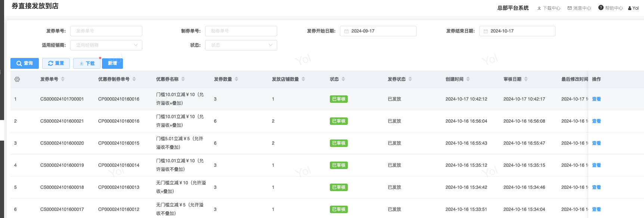Open the 发券开始日期 date picker
This screenshot has height=218, width=644.
pos(378,31)
